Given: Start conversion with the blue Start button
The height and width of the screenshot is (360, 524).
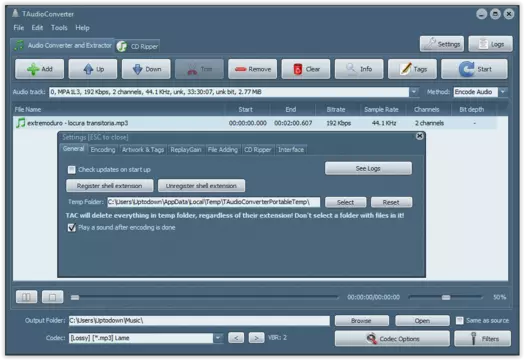Looking at the screenshot, I should click(x=475, y=69).
